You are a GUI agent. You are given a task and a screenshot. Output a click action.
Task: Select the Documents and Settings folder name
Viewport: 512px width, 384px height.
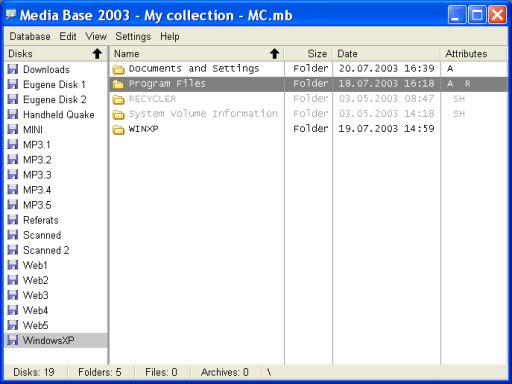pos(194,69)
